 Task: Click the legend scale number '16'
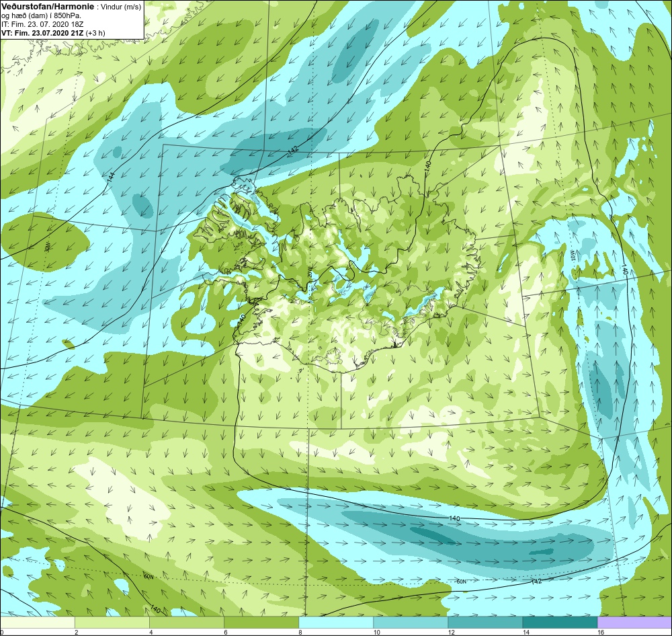point(600,632)
